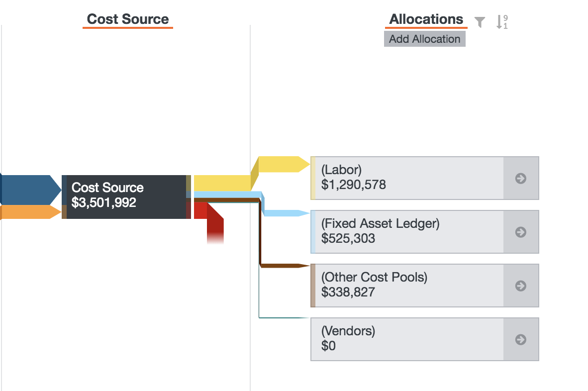This screenshot has height=391, width=588.
Task: Select the Allocations heading
Action: click(x=426, y=19)
